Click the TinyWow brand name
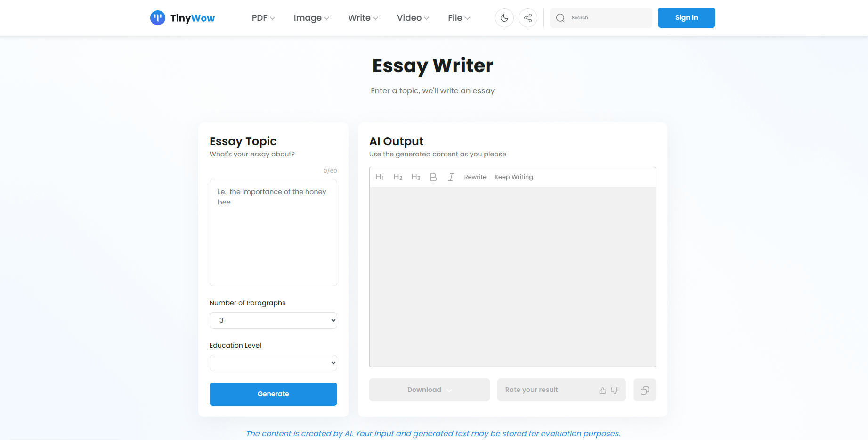 (193, 18)
